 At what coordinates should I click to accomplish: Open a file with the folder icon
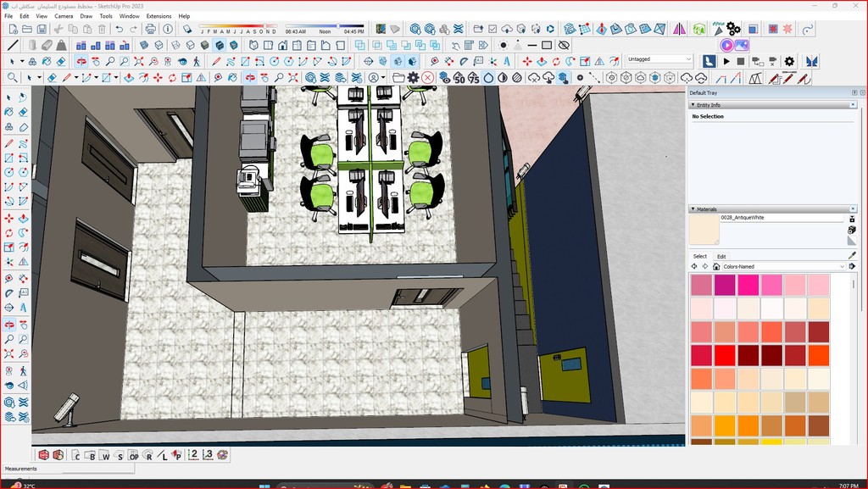pyautogui.click(x=26, y=29)
